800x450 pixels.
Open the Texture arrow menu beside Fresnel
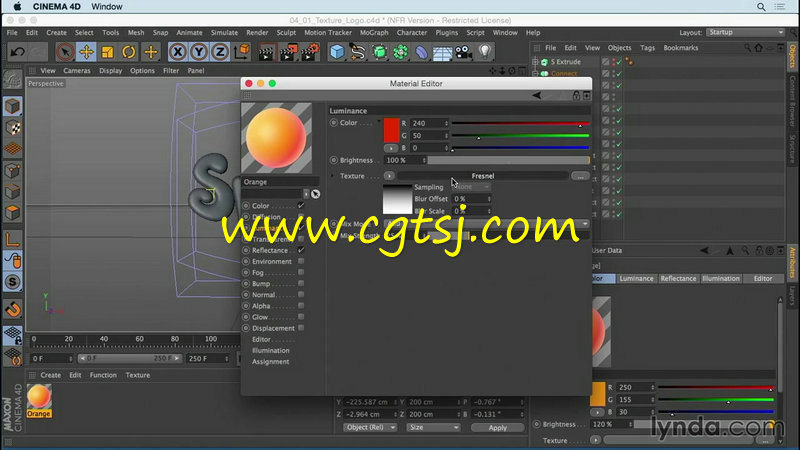(x=389, y=176)
